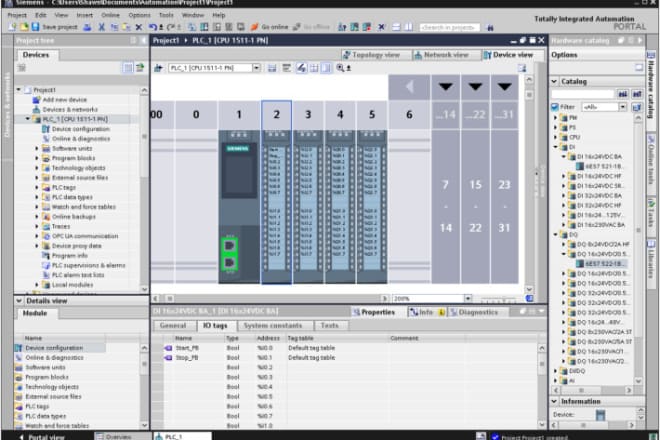Viewport: 660px width, 440px height.
Task: Open the Online menu
Action: pos(110,15)
